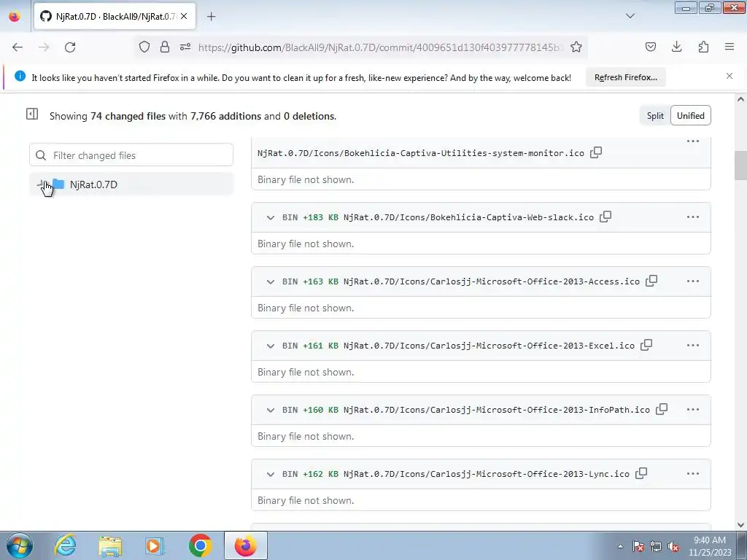This screenshot has width=747, height=560.
Task: Open the system-monitor.ico file link
Action: pos(421,153)
